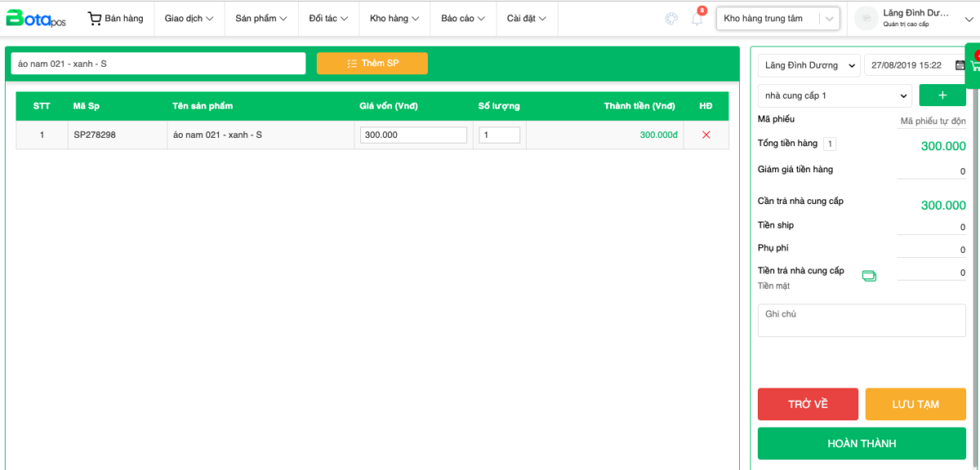Click the calendar icon beside the date
Screen dimensions: 980x470
[960, 65]
